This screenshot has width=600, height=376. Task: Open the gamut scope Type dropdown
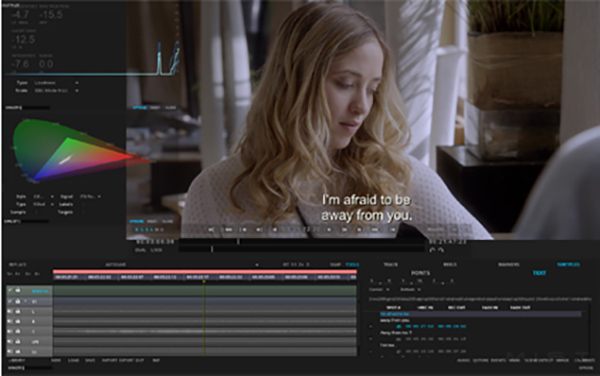[x=43, y=204]
